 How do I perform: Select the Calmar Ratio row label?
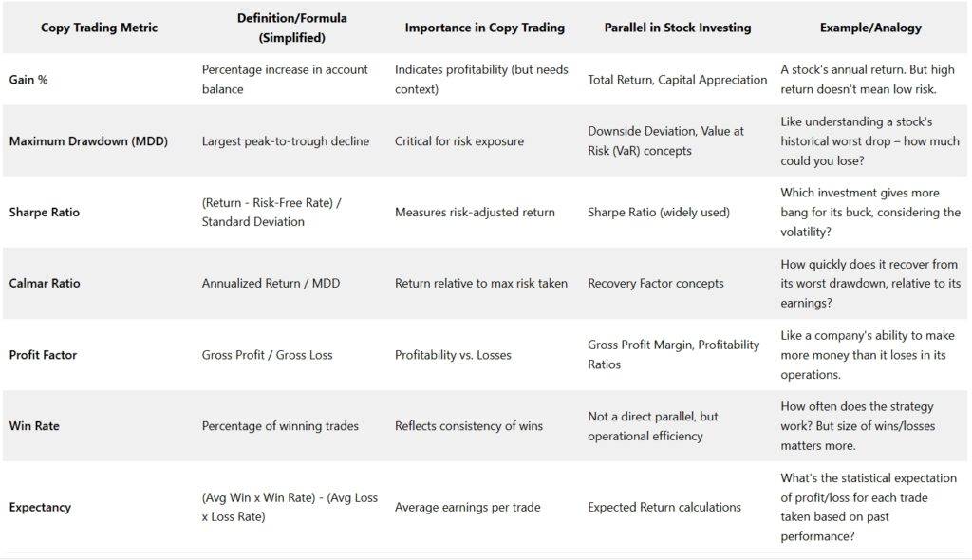pyautogui.click(x=46, y=283)
